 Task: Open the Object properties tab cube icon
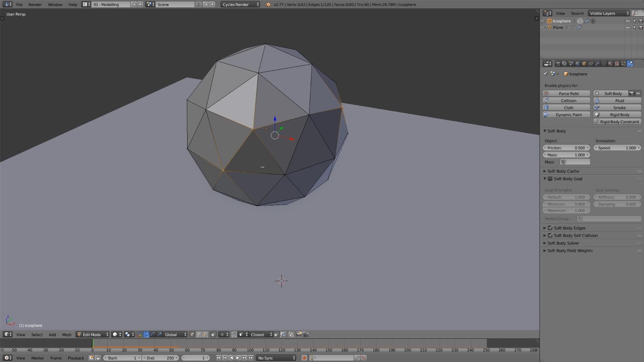tap(584, 64)
